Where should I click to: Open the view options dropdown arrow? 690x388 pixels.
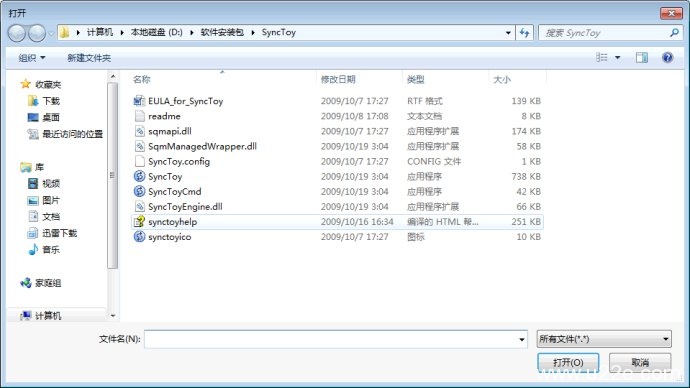click(617, 58)
